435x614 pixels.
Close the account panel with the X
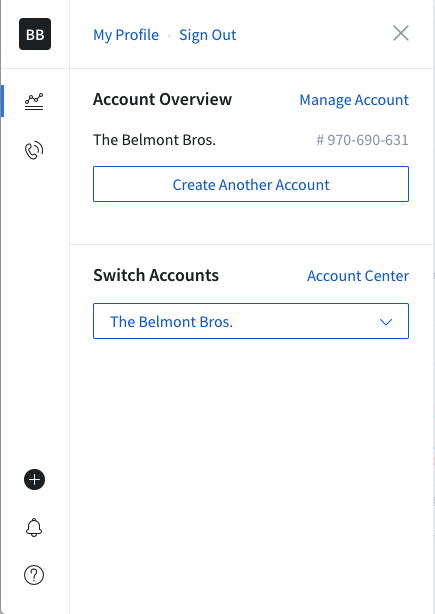(x=401, y=33)
